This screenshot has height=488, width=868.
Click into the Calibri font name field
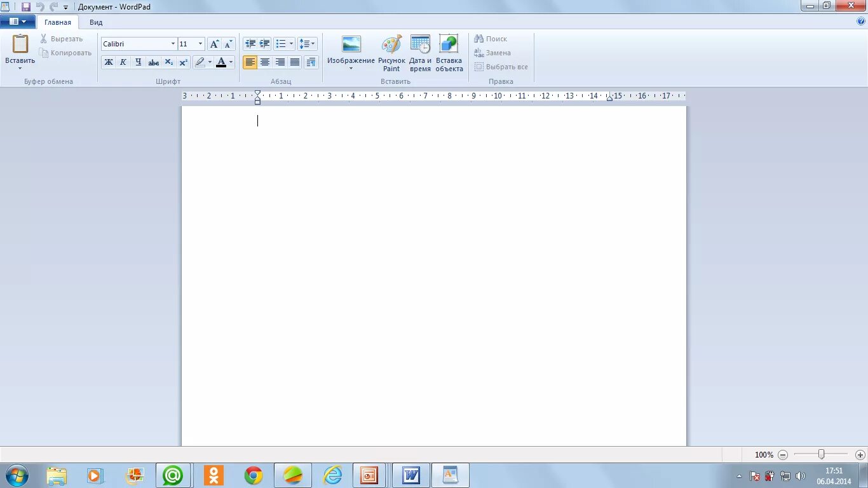[x=135, y=44]
